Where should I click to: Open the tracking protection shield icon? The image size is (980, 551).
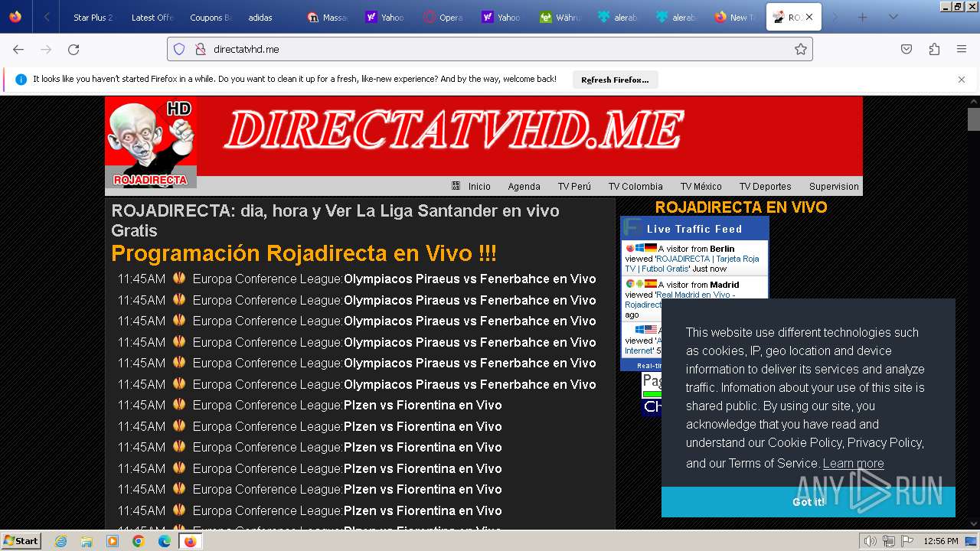click(x=179, y=49)
